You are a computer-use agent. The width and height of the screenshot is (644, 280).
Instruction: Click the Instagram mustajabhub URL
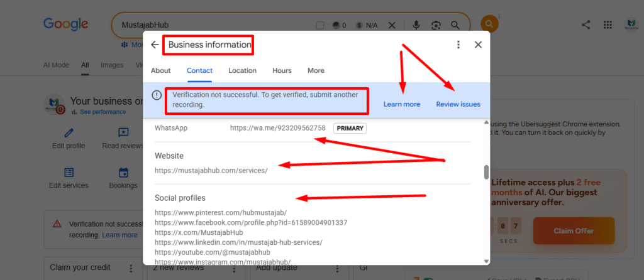tap(223, 262)
